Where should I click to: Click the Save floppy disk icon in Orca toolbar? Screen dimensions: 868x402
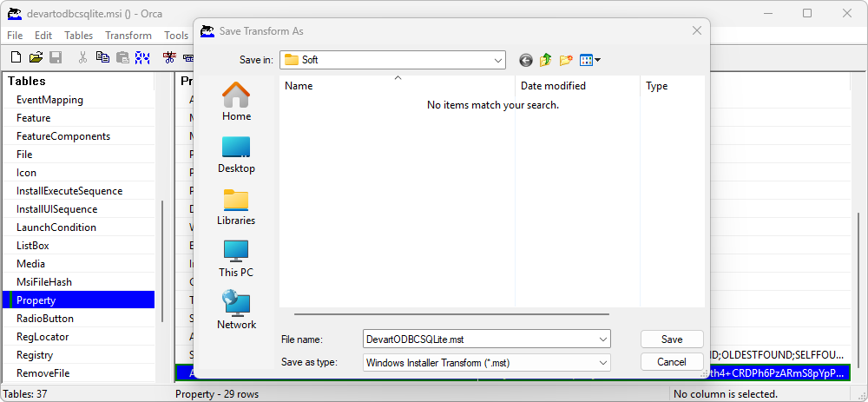56,57
